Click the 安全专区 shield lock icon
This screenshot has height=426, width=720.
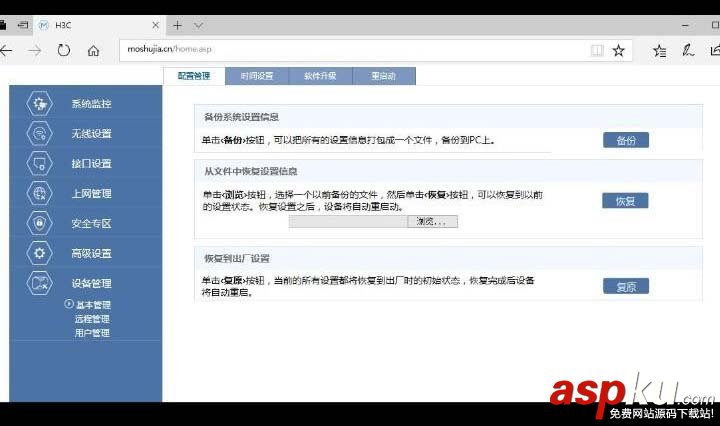point(39,223)
